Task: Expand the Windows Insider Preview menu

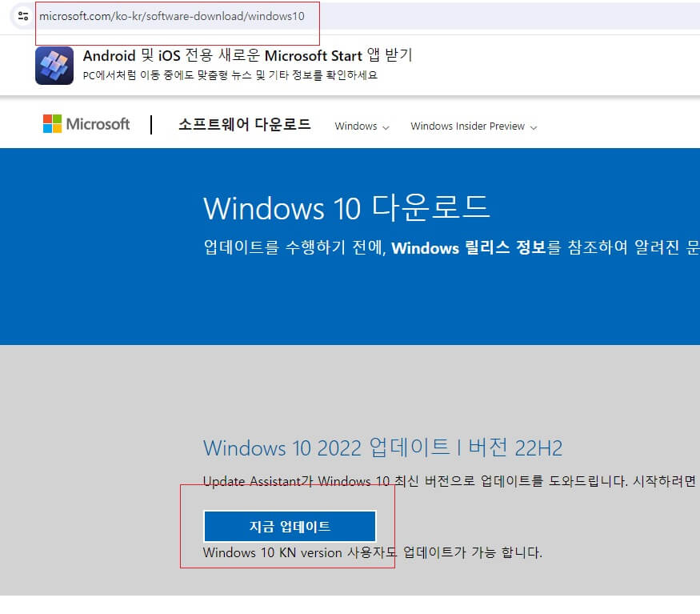Action: tap(474, 126)
